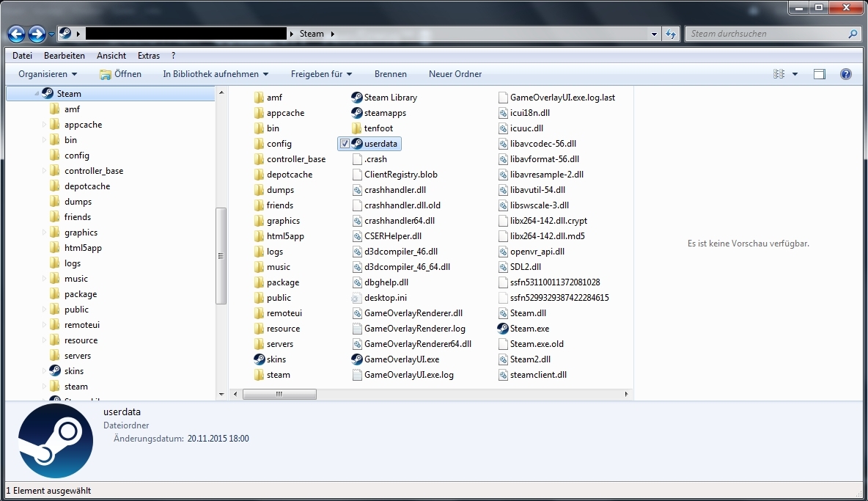This screenshot has width=868, height=501.
Task: Open the Ansicht menu
Action: tap(111, 55)
